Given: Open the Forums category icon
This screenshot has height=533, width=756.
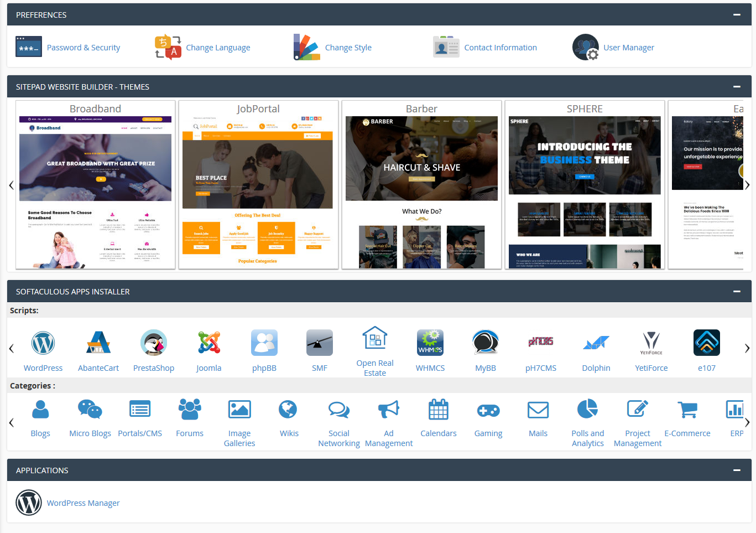Looking at the screenshot, I should tap(190, 410).
